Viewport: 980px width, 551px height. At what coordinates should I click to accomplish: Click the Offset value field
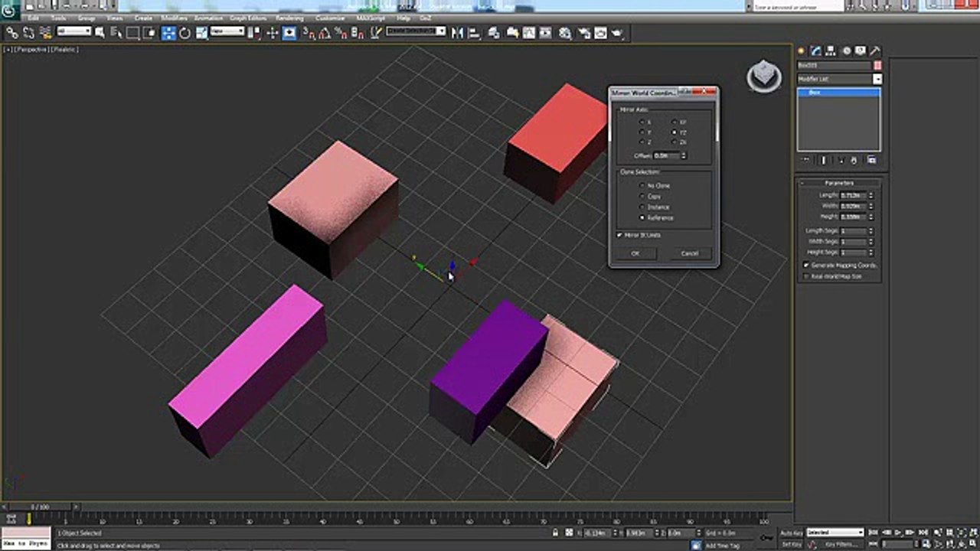pos(665,155)
